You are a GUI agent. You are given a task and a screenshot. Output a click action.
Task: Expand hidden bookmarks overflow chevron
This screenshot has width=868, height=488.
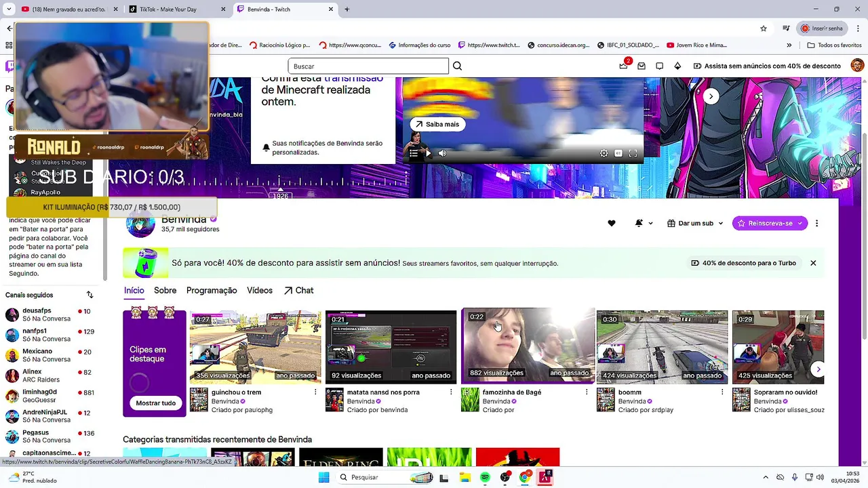click(x=789, y=45)
